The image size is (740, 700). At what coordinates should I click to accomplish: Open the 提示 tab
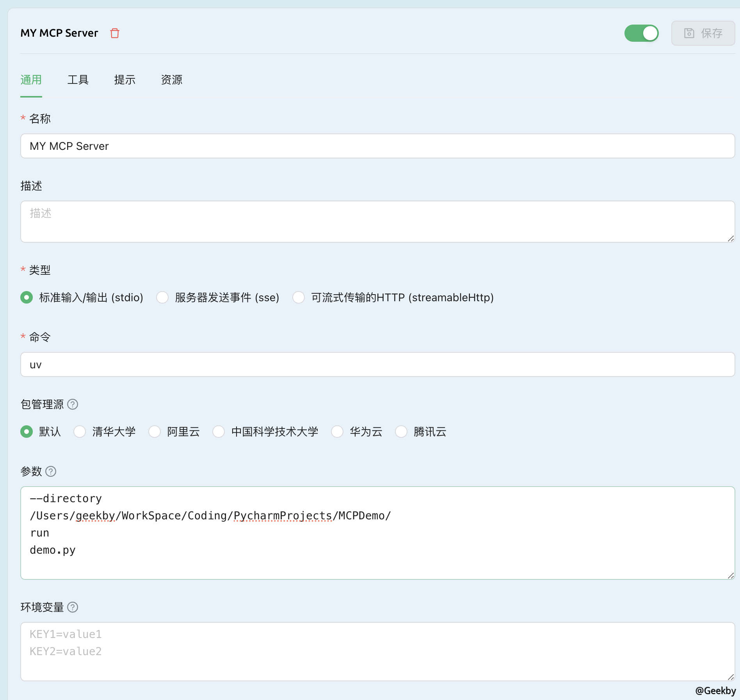point(125,80)
